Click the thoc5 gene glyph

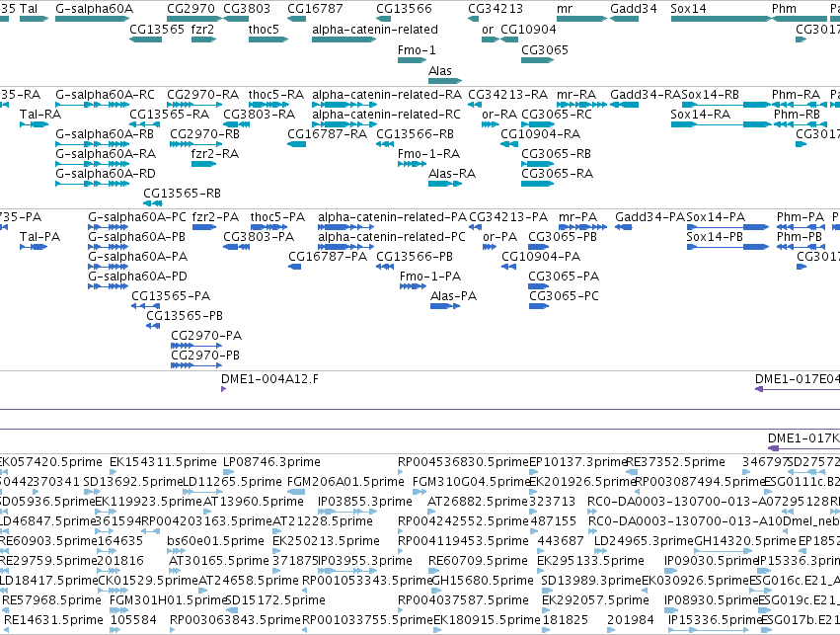tap(268, 40)
